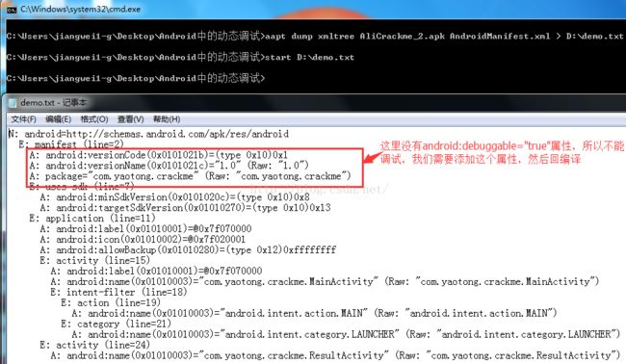Viewport: 626px width, 364px height.
Task: Click the android:versionCode attribute line
Action: pyautogui.click(x=159, y=155)
